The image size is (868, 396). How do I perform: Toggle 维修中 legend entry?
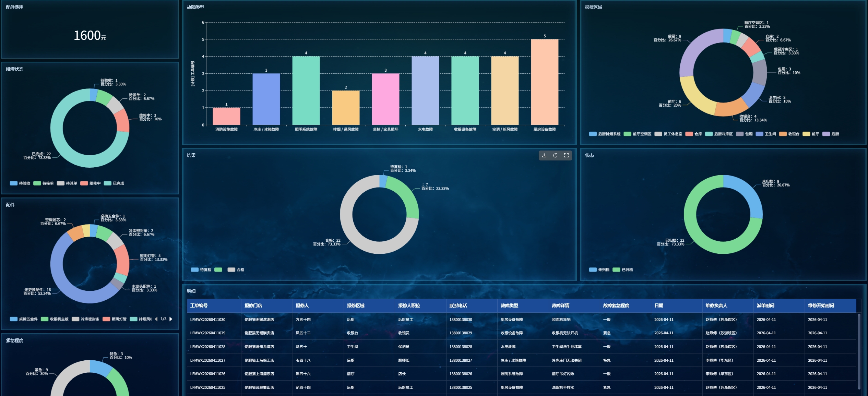tap(91, 183)
